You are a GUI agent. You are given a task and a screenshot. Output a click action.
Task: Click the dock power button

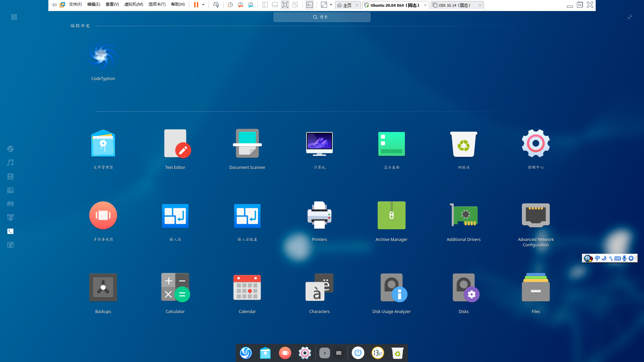pyautogui.click(x=358, y=353)
